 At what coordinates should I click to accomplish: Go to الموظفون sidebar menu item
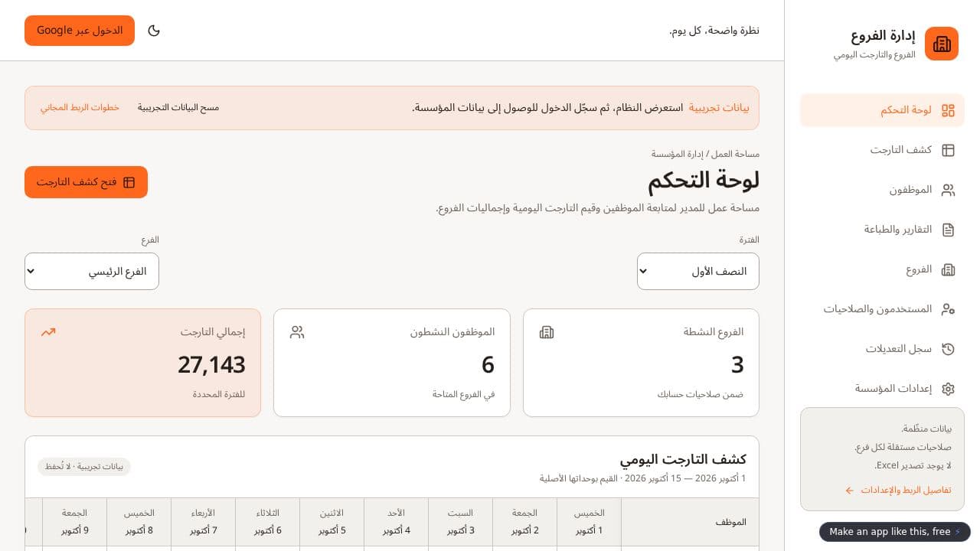point(882,190)
